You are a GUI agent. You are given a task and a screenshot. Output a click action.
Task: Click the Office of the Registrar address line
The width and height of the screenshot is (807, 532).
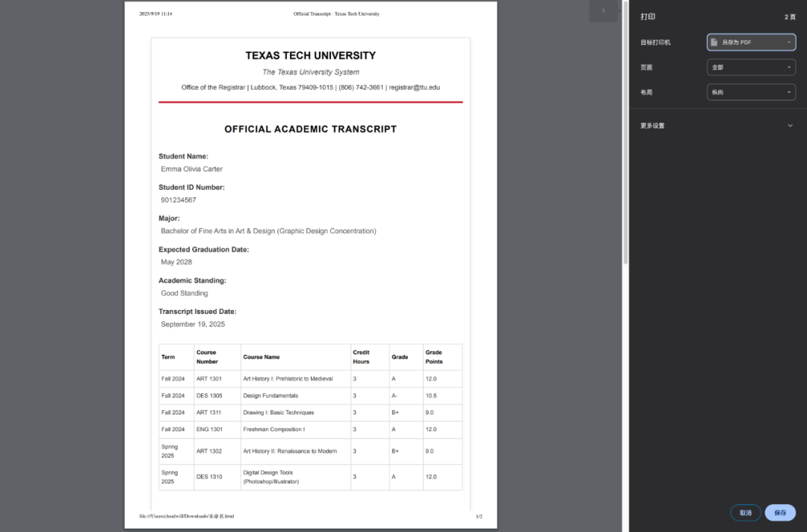[x=310, y=87]
